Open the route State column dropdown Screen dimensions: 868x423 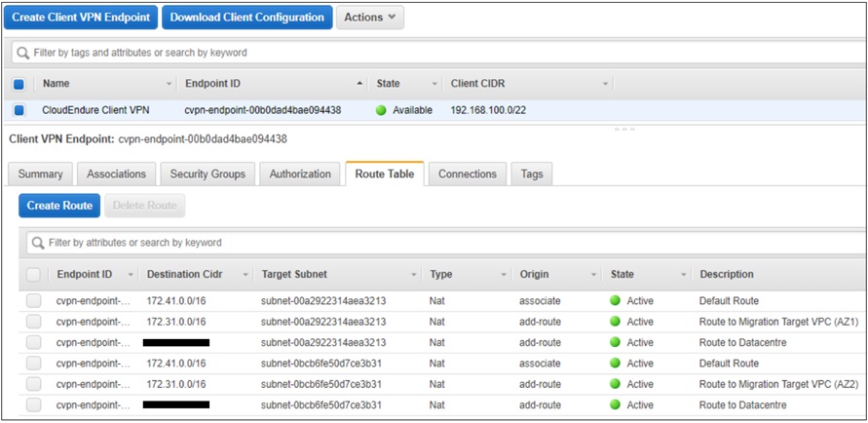[x=683, y=274]
